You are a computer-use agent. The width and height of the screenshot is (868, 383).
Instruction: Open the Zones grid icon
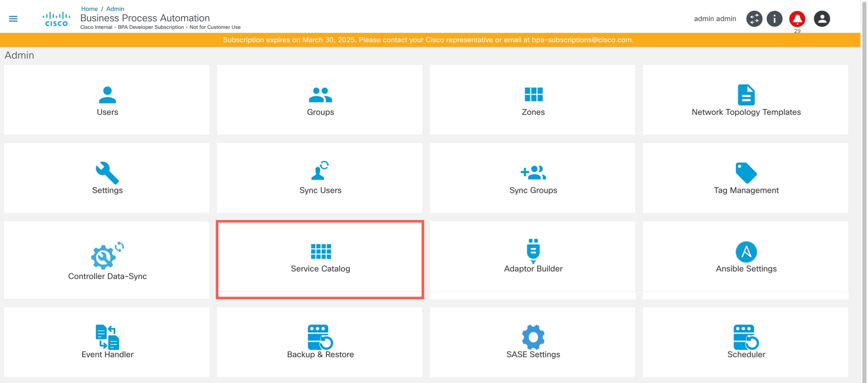pyautogui.click(x=533, y=95)
